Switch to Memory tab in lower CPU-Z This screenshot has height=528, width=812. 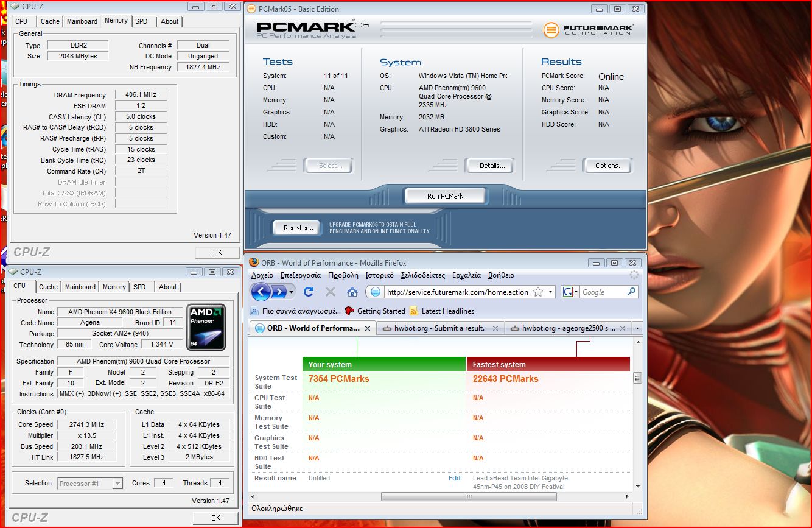[114, 287]
